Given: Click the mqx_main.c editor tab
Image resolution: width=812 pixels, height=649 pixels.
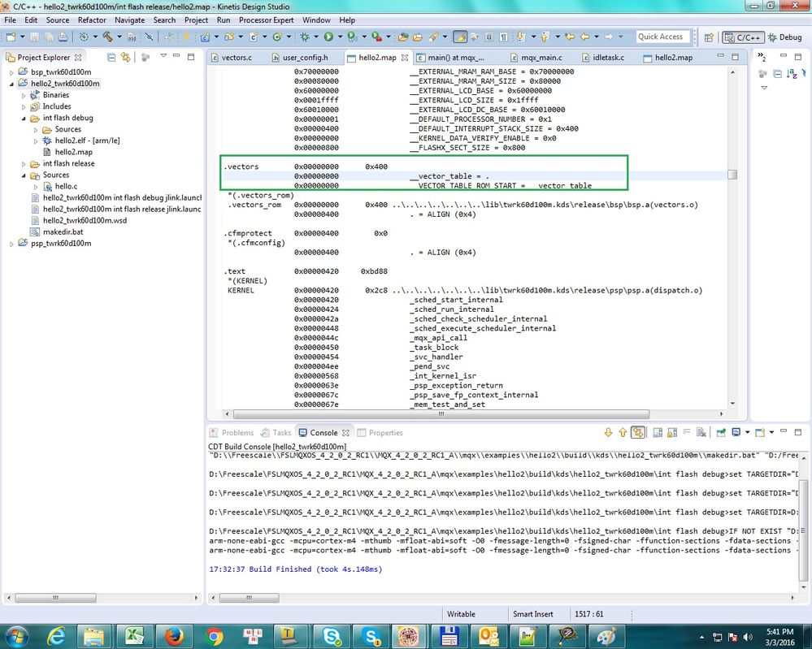Looking at the screenshot, I should (536, 58).
